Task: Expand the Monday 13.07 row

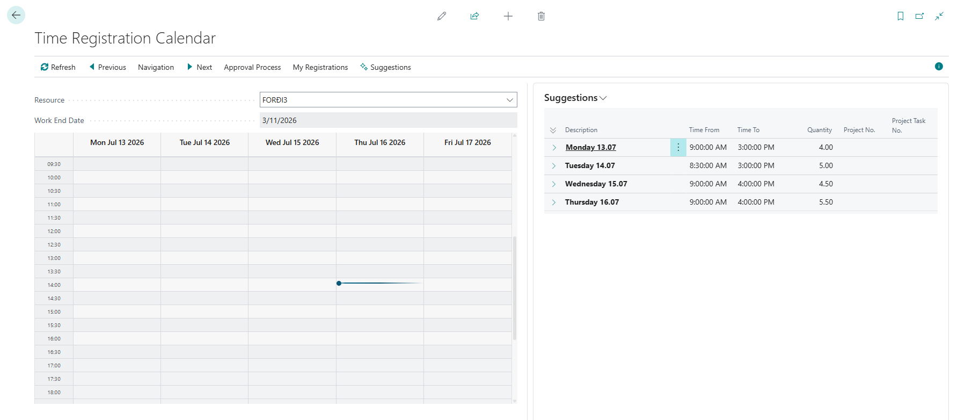Action: point(554,148)
